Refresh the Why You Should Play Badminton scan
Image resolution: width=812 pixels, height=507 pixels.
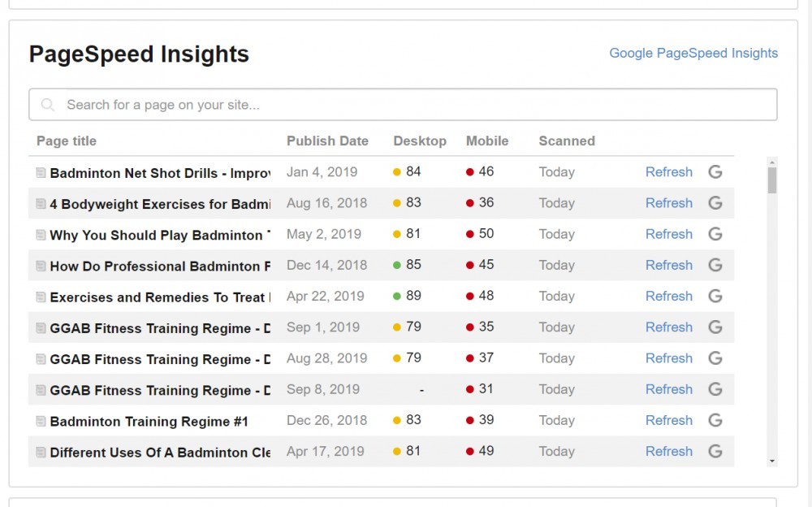668,234
